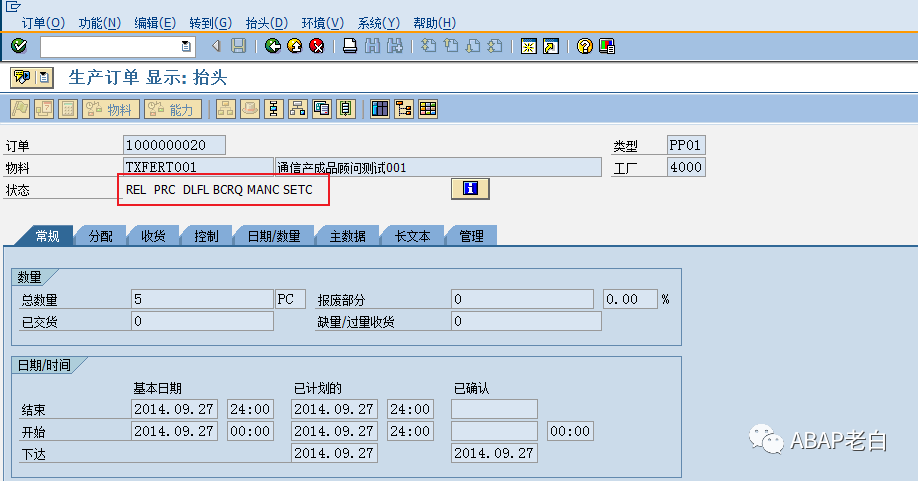Switch to the 控制 tab
This screenshot has height=481, width=918.
206,236
